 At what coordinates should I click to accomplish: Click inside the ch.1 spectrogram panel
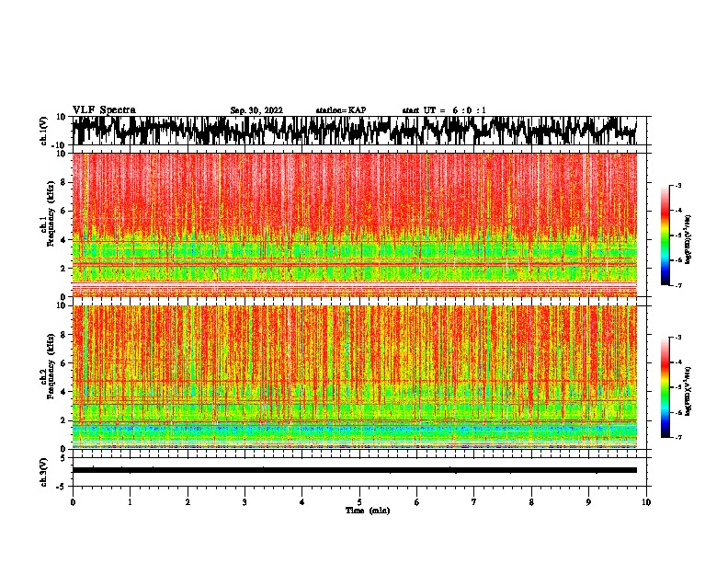click(355, 224)
